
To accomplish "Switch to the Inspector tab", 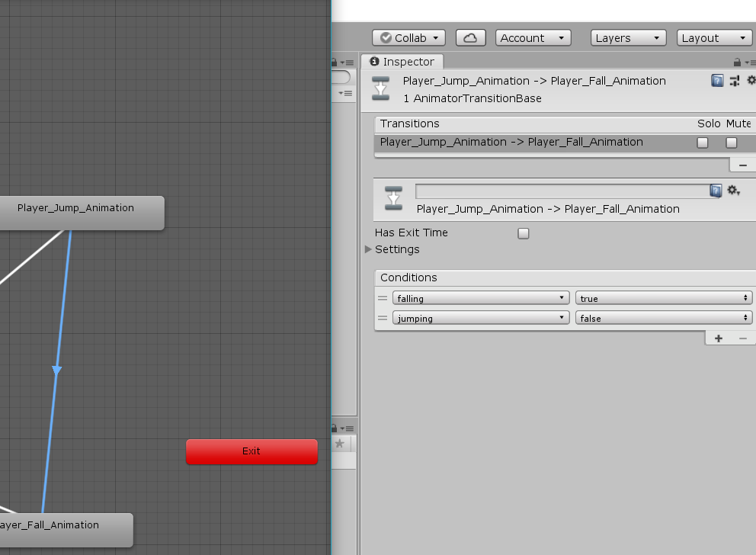I will [402, 62].
